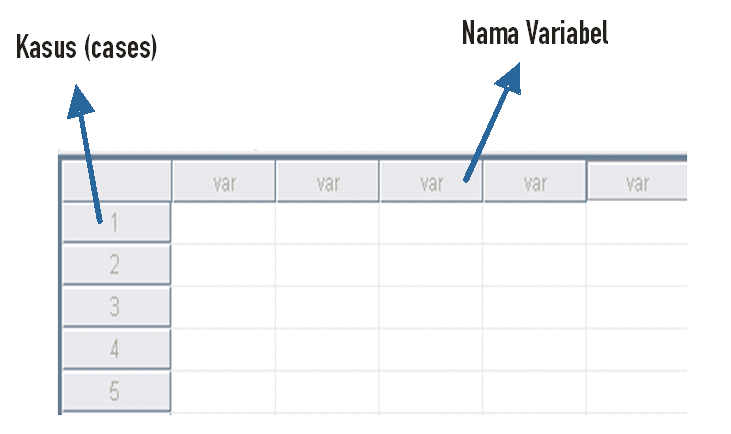
Task: Click the third var column header
Action: click(431, 182)
